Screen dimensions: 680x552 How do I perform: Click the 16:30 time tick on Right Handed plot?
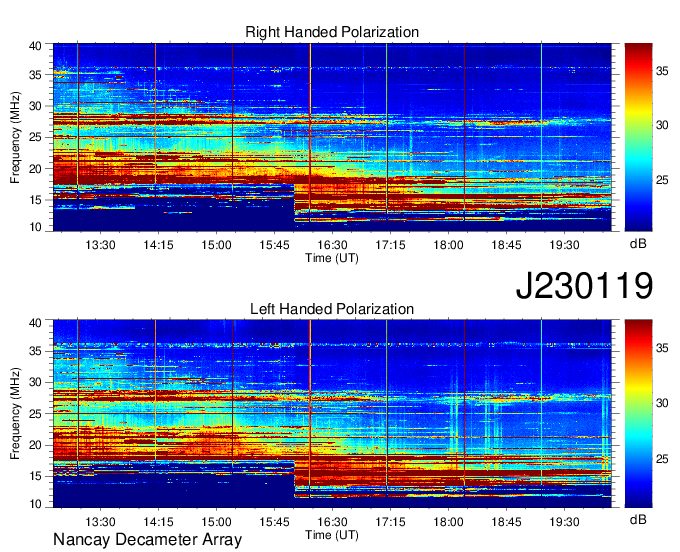[332, 245]
